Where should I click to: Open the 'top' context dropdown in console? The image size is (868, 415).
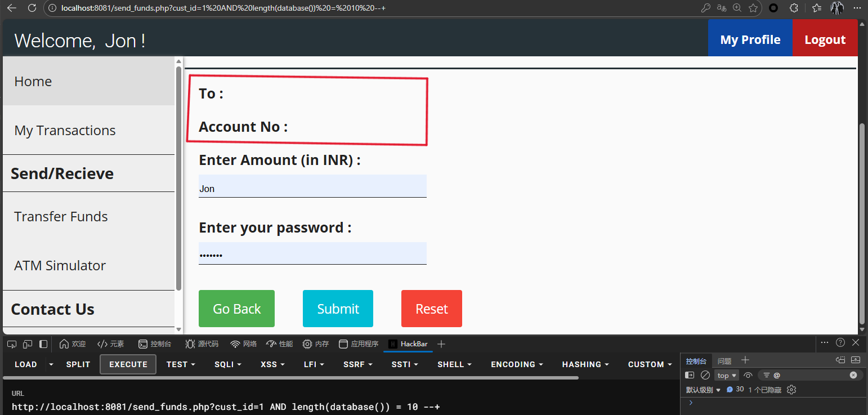[x=727, y=375]
